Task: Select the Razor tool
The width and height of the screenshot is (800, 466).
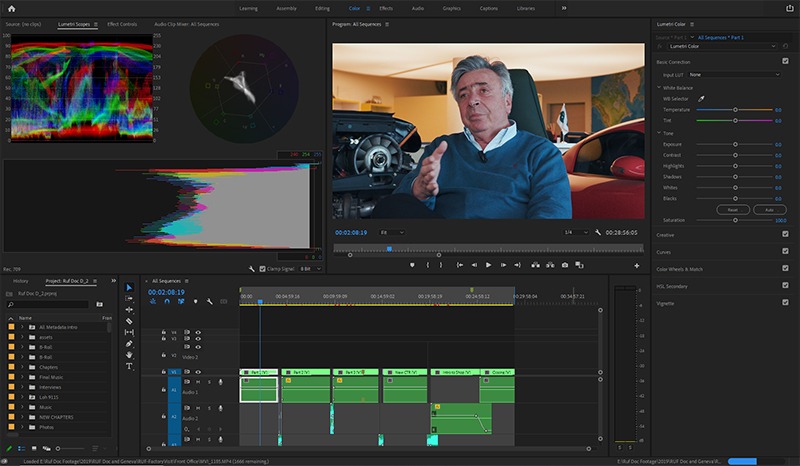Action: point(129,321)
